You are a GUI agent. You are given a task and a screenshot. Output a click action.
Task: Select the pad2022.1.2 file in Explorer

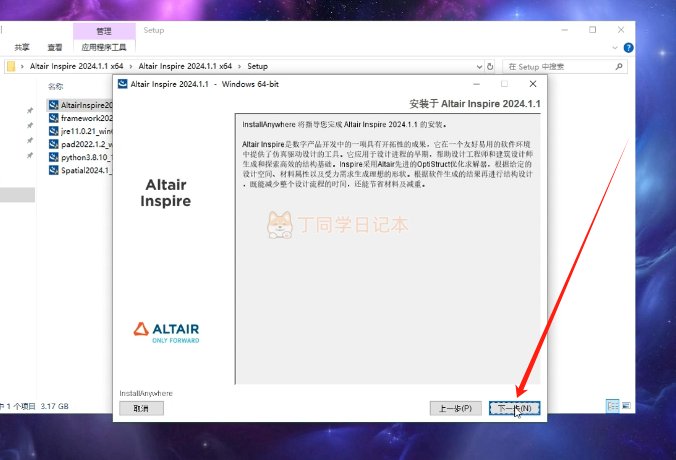point(80,144)
